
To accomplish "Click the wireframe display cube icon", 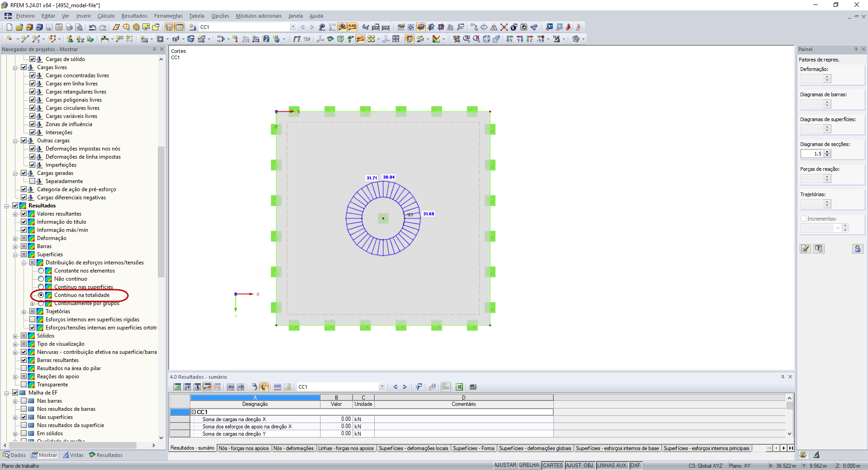I will pos(486,39).
